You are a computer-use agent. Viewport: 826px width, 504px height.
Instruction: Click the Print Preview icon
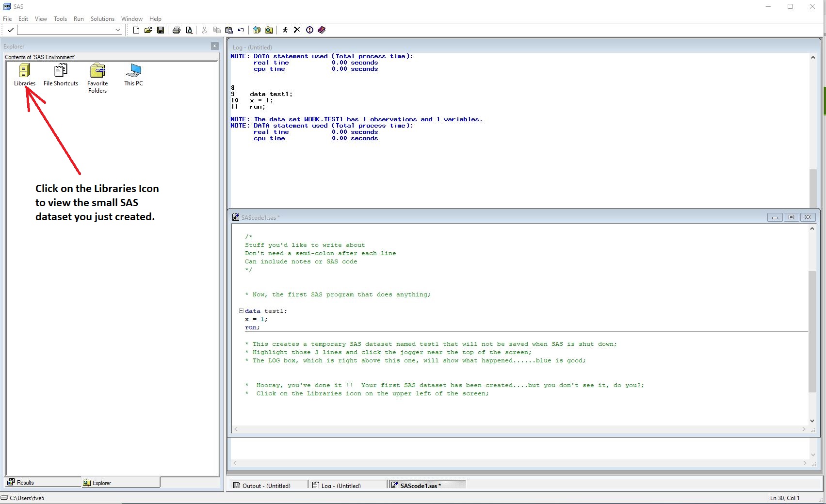pyautogui.click(x=189, y=30)
